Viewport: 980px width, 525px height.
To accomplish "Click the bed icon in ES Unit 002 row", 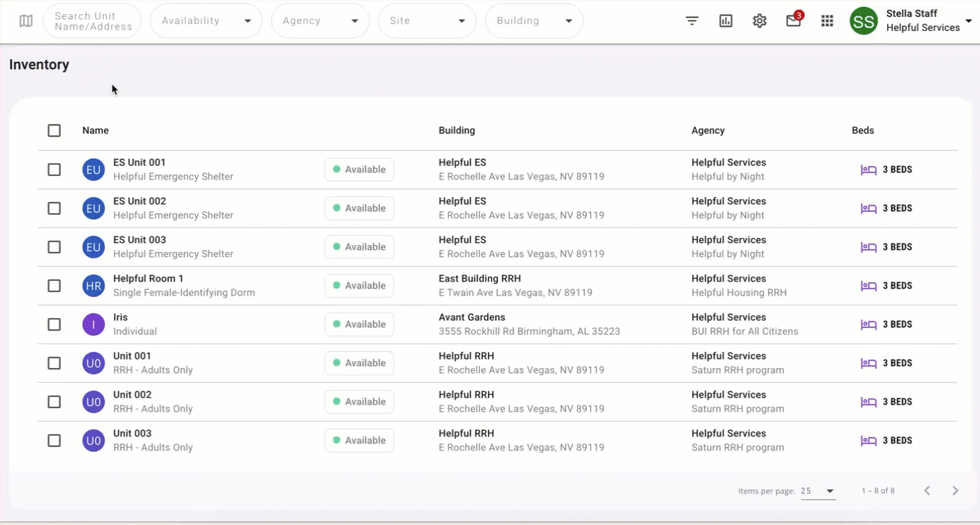I will [x=869, y=208].
